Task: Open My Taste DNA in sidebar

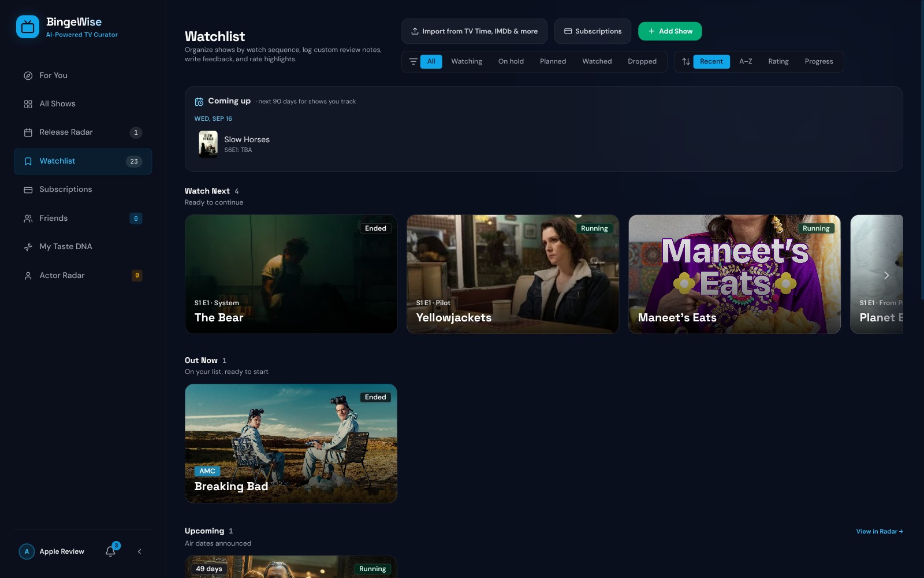Action: [x=83, y=247]
